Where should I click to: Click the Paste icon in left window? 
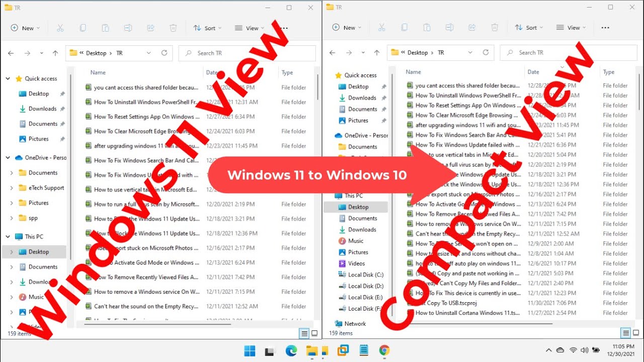[x=105, y=28]
